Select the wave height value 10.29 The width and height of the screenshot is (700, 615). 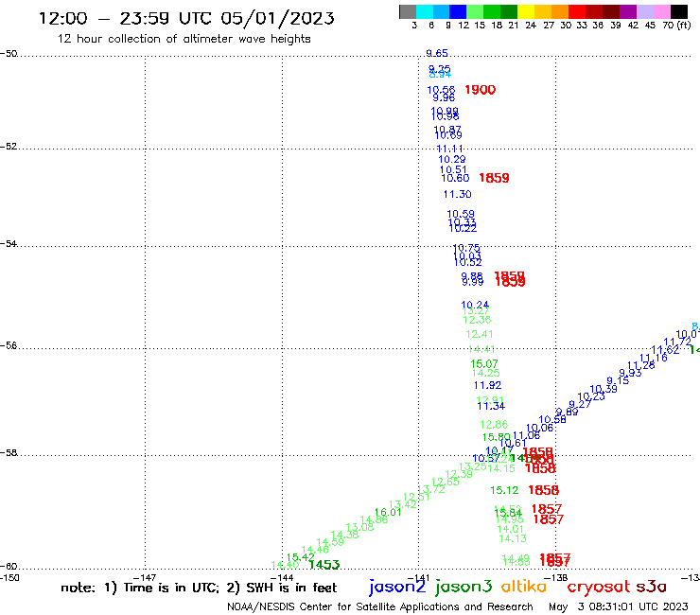pyautogui.click(x=452, y=160)
